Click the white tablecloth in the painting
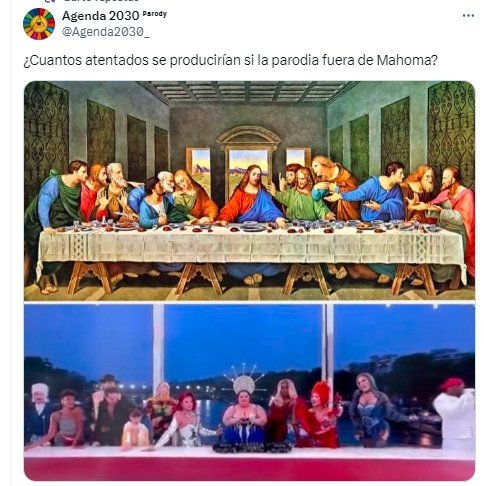This screenshot has width=484, height=486. (252, 246)
